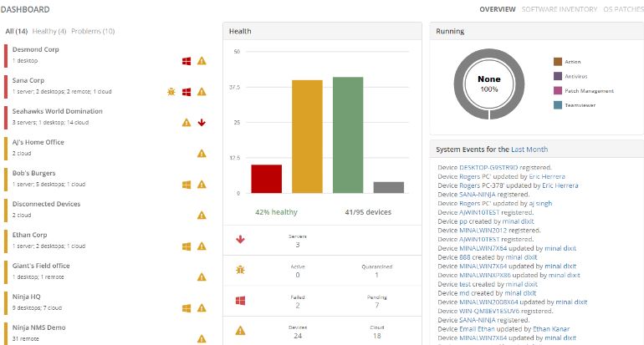Click the None 100% donut chart
Viewport: 644px width, 345px height.
pyautogui.click(x=489, y=84)
